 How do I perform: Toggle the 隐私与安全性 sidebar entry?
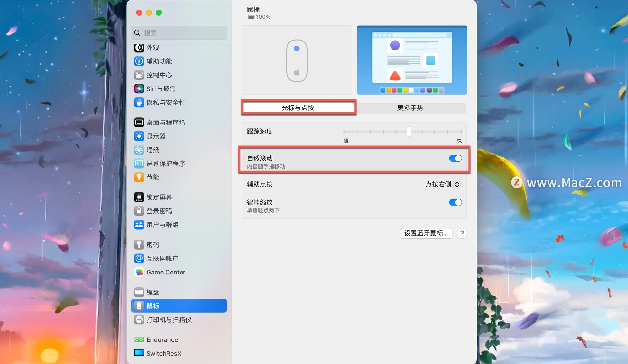[x=139, y=102]
